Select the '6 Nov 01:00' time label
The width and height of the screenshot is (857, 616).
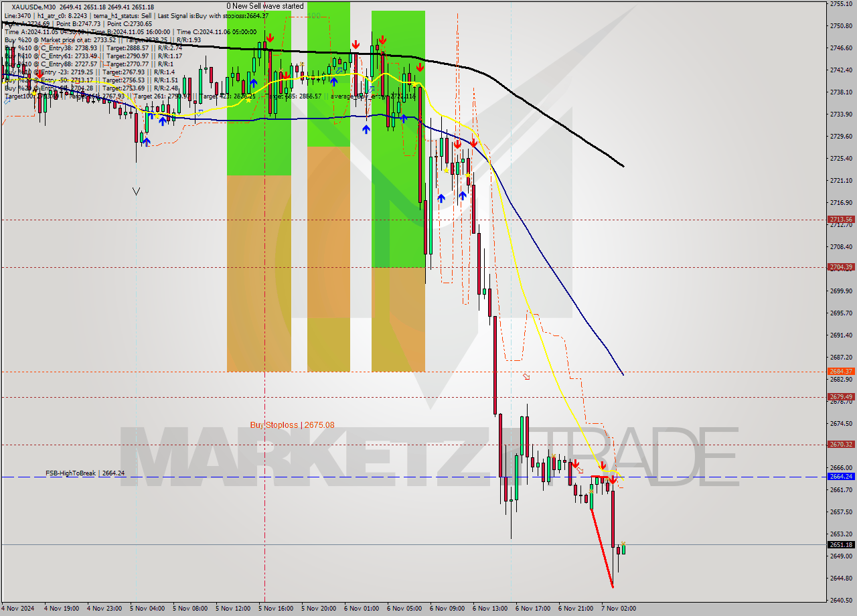363,609
